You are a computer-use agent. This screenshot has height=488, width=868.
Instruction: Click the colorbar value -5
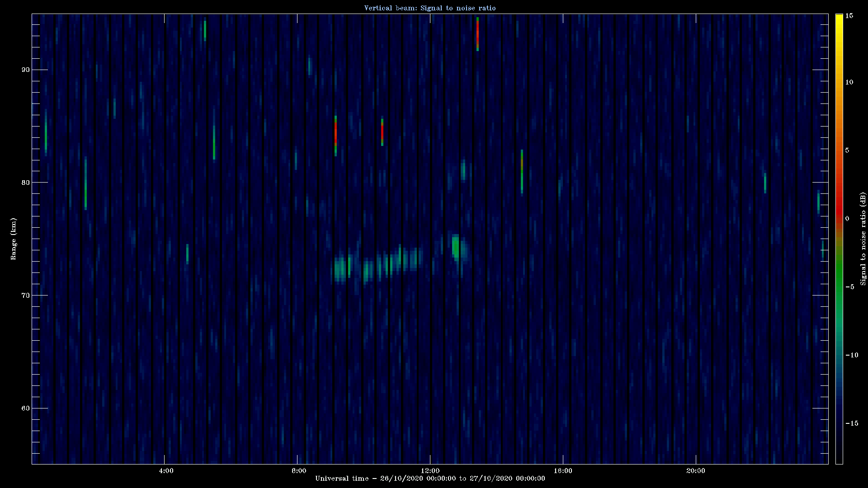[x=849, y=286]
